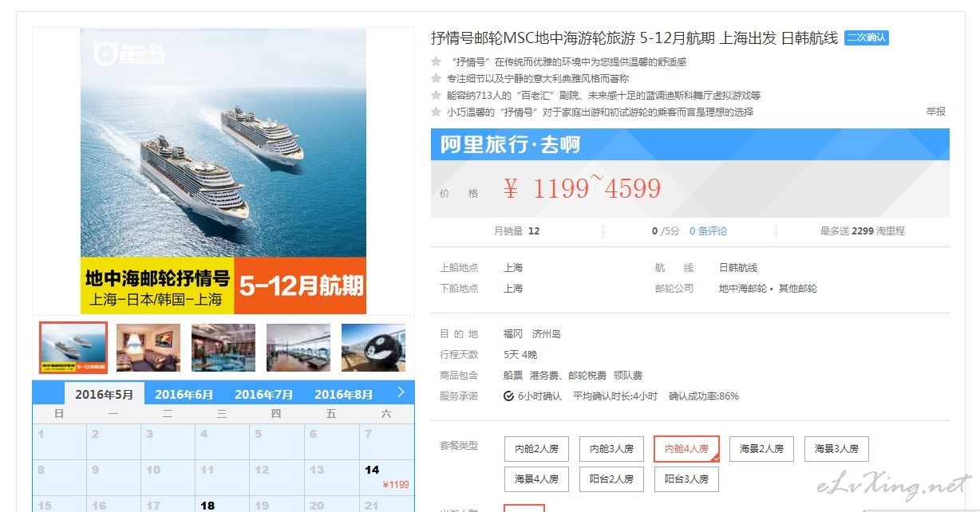Select the 阳台2人房 package option
Viewport: 980px width, 512px height.
611,479
